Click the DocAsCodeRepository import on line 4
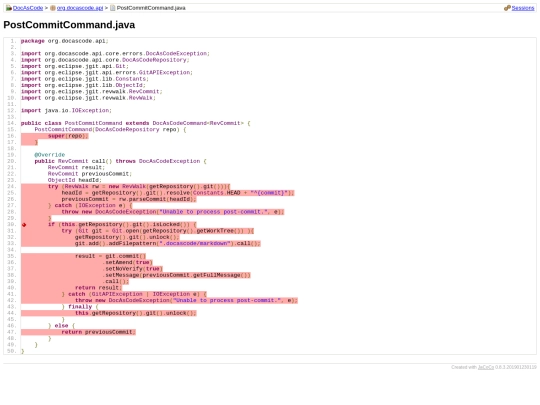540x405 pixels. 105,60
